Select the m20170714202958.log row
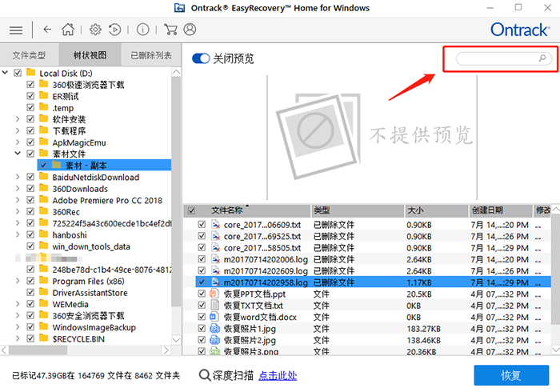 coord(373,282)
